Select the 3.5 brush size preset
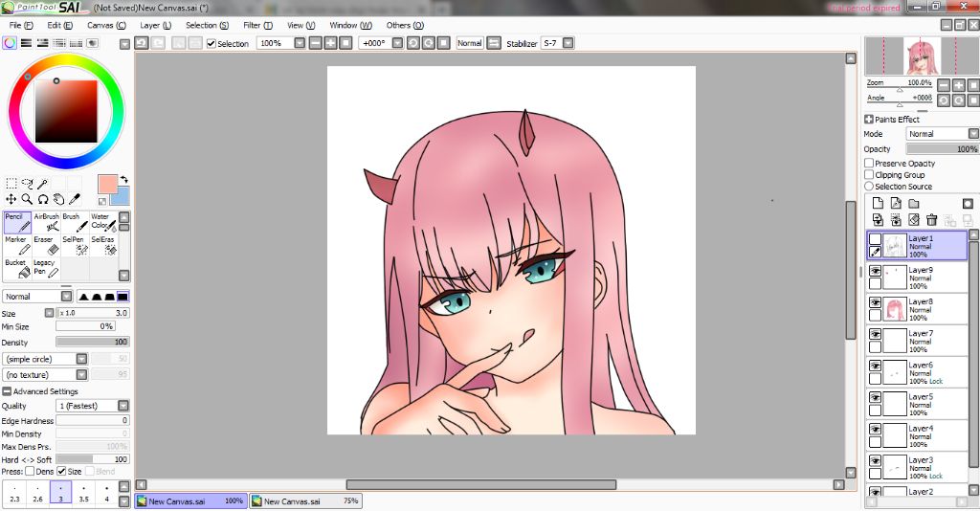Screen dimensions: 980x511 (84, 492)
